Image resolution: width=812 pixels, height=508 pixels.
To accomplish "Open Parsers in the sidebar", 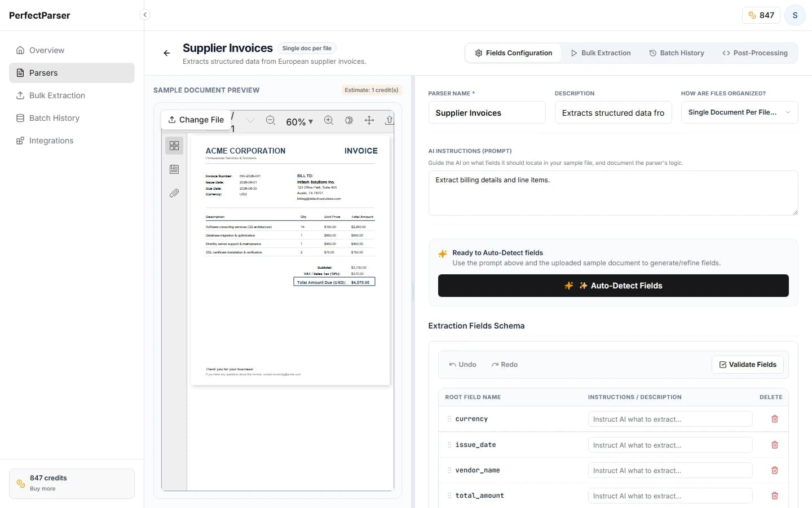I will (x=72, y=73).
